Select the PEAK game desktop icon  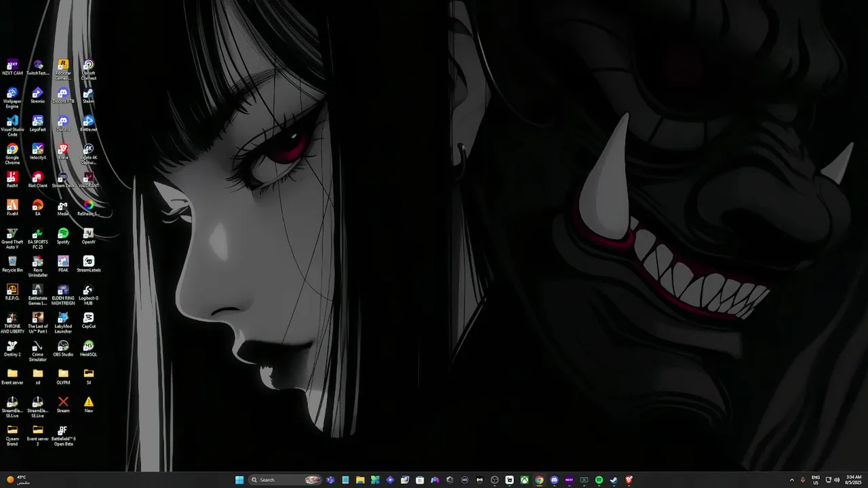click(x=63, y=264)
